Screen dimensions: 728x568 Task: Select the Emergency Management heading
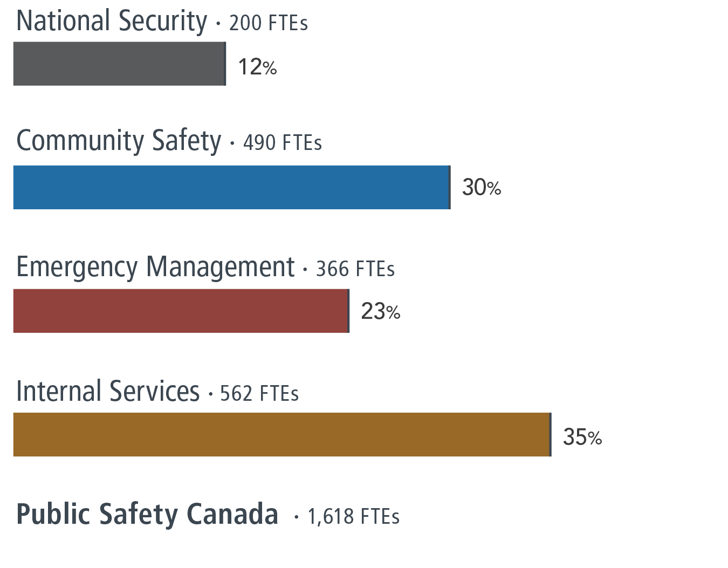(x=155, y=266)
